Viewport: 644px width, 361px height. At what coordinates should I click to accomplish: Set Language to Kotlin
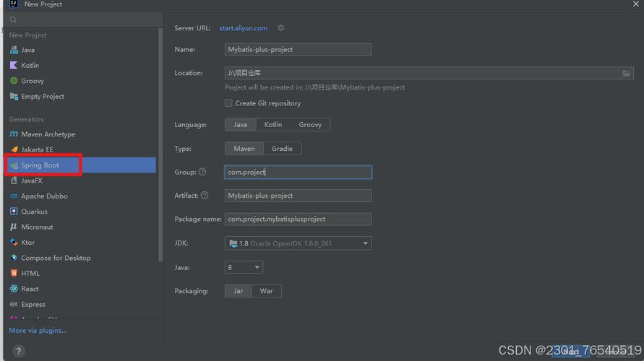click(273, 125)
